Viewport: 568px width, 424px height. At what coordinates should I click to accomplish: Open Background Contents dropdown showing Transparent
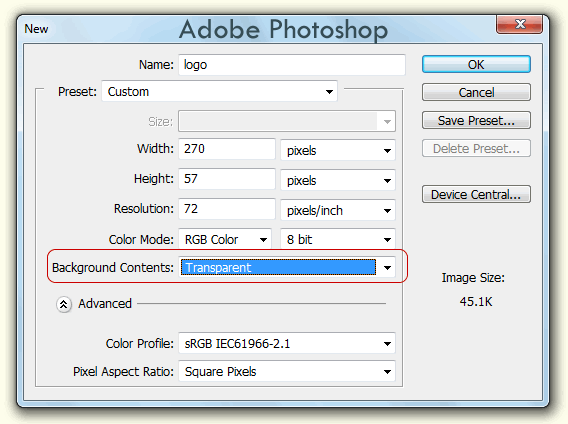tap(287, 267)
